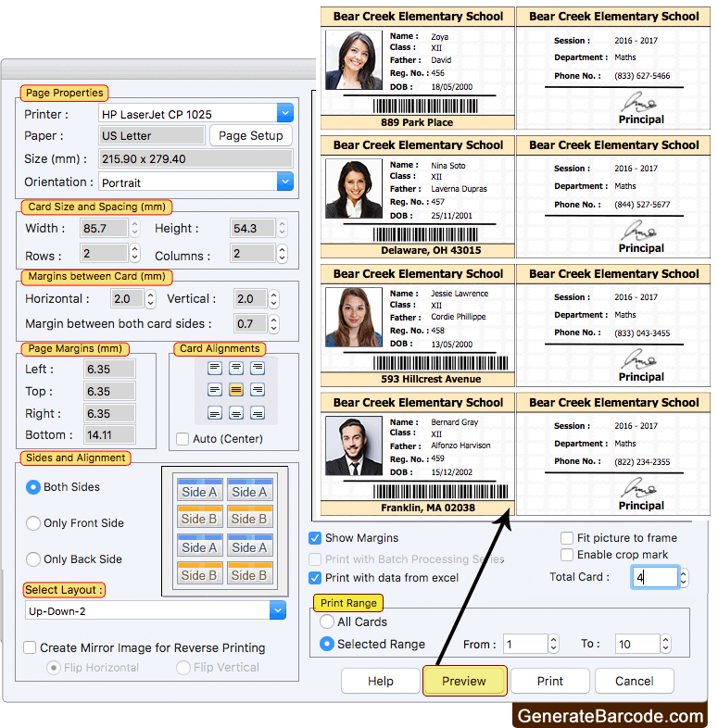Choose Selected Range print option
This screenshot has width=718, height=728.
pyautogui.click(x=327, y=644)
